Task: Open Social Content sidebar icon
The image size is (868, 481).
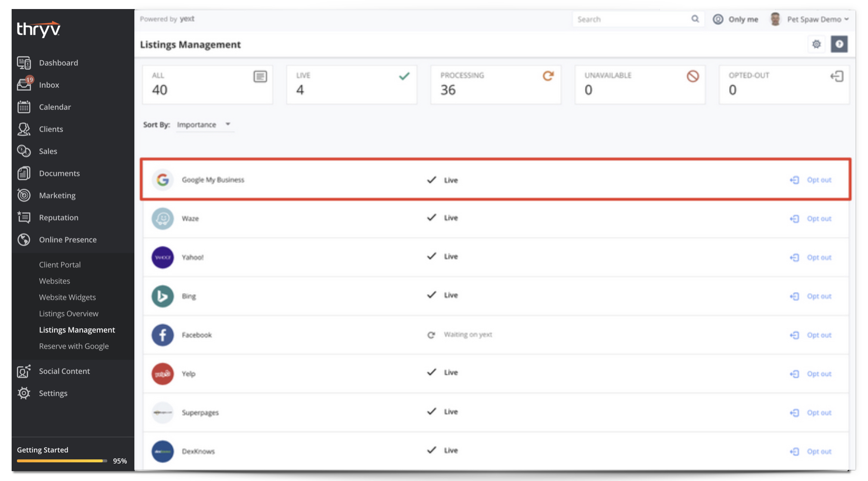Action: pyautogui.click(x=24, y=371)
